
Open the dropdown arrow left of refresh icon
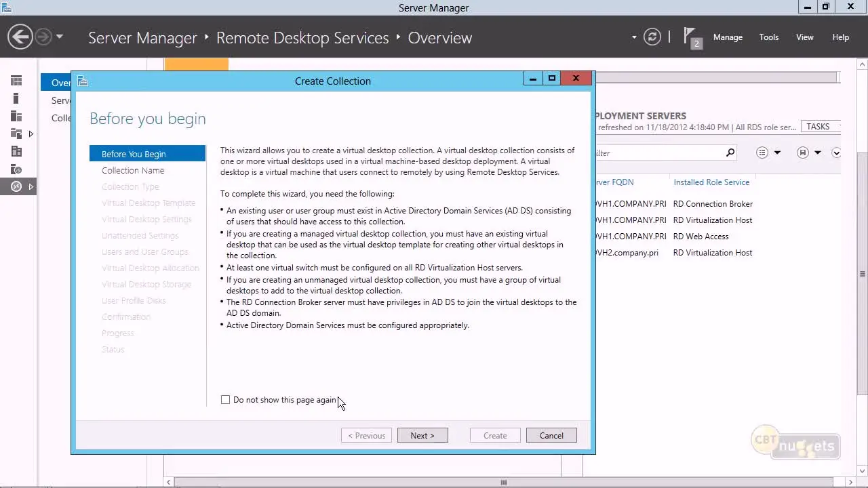[x=634, y=37]
